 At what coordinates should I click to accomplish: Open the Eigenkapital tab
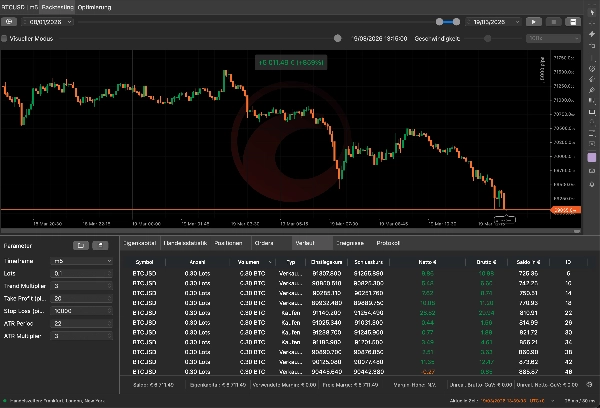(140, 243)
